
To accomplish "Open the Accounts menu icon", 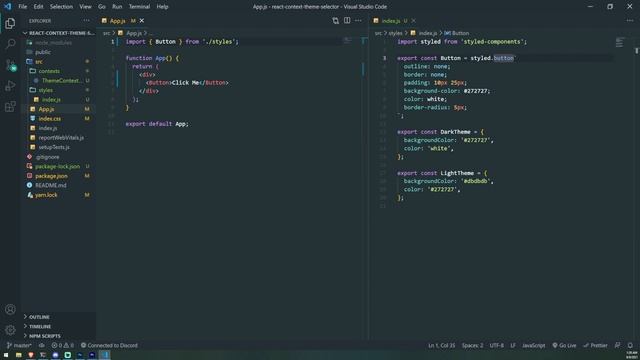I will (10, 309).
